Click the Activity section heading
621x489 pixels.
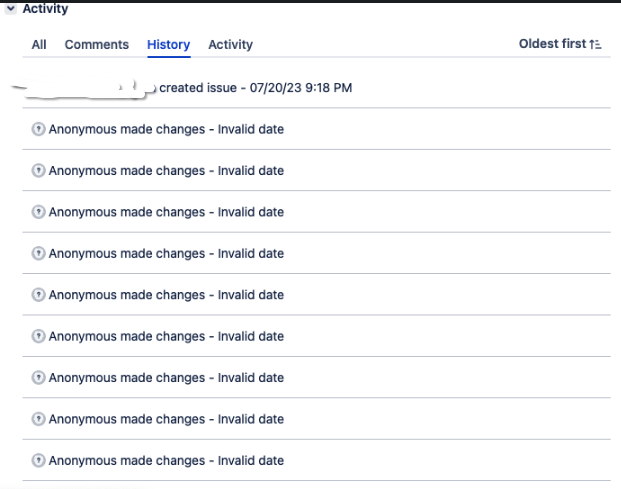tap(45, 8)
